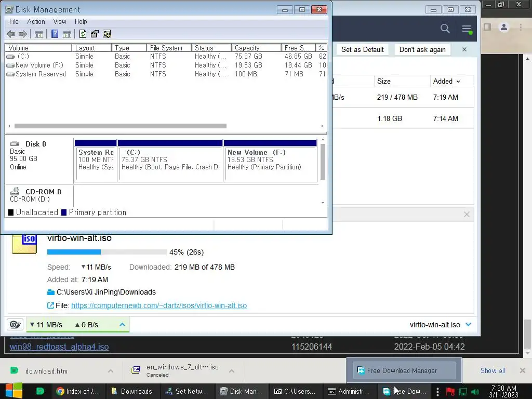Collapse virtio-win-alt.iso details chevron

[469, 324]
